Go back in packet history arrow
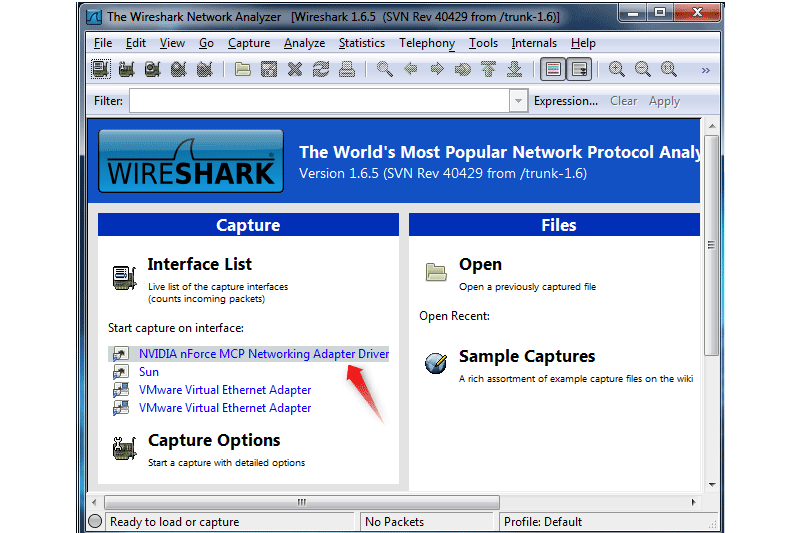800x533 pixels. point(411,69)
